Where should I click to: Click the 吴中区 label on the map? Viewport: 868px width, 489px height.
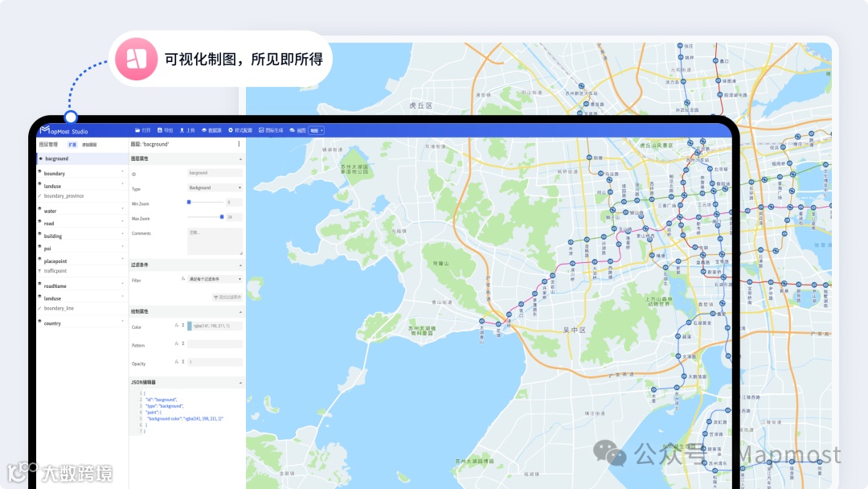click(x=574, y=330)
